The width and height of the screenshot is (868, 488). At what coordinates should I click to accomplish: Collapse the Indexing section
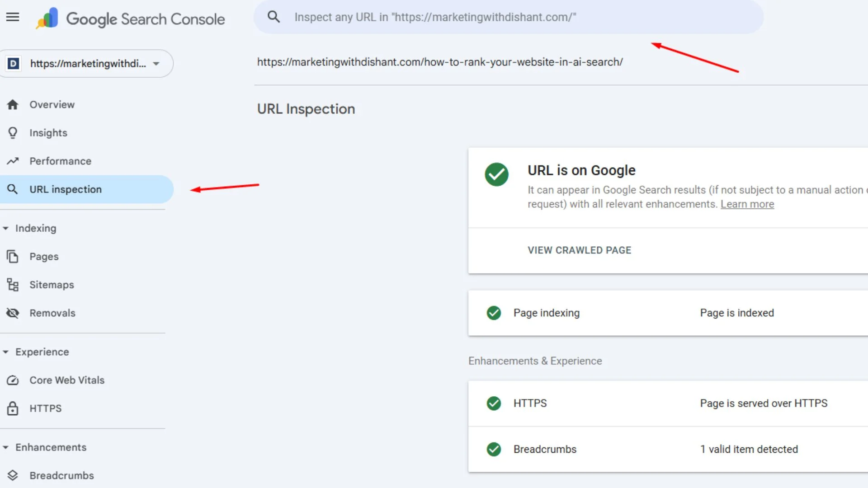[x=6, y=228]
